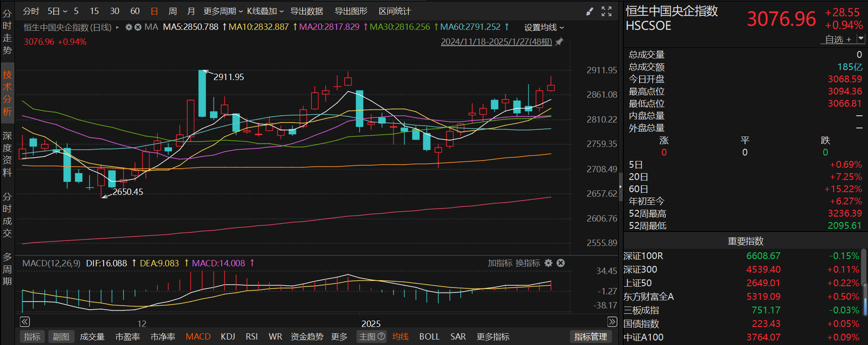Open MACD indicator settings gear

pyautogui.click(x=549, y=263)
